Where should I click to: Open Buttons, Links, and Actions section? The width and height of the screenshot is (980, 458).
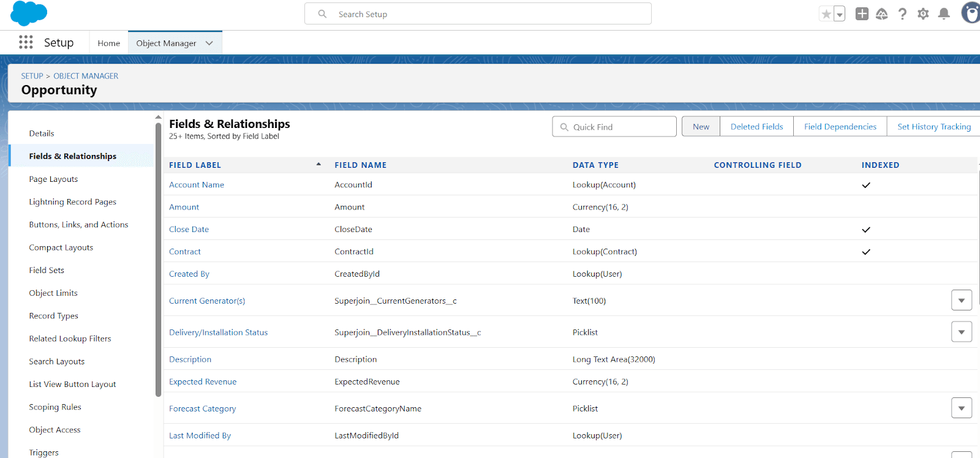coord(78,225)
